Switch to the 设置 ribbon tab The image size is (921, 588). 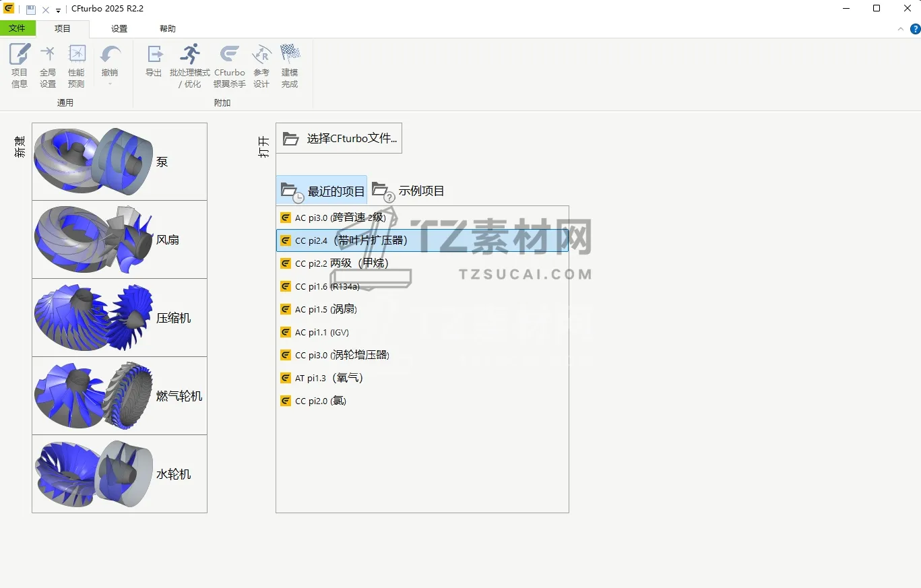[119, 29]
